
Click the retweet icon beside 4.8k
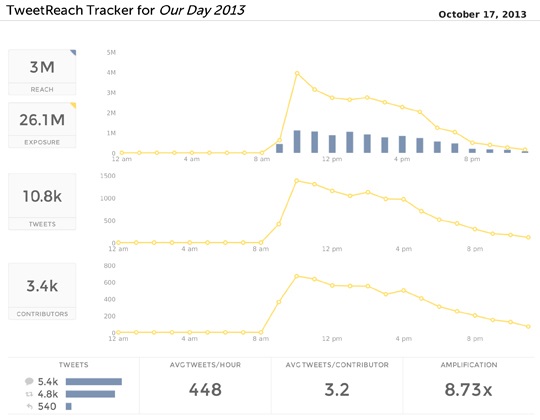(x=29, y=394)
